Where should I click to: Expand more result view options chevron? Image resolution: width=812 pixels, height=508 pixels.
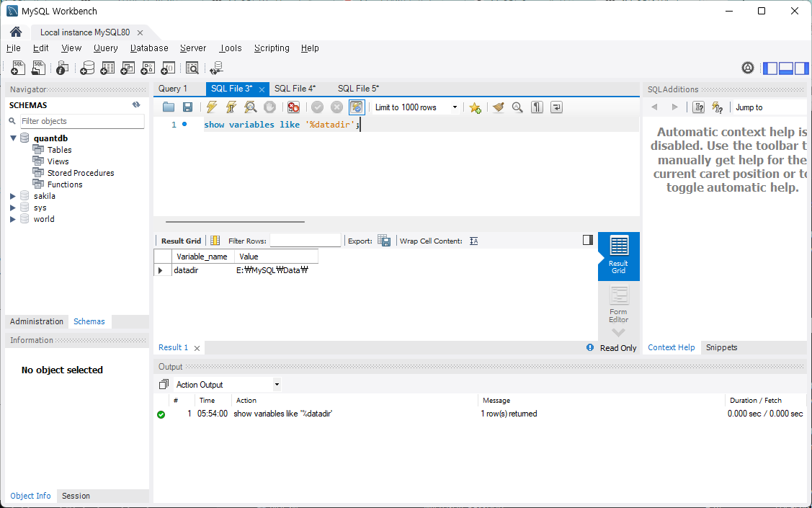[618, 332]
